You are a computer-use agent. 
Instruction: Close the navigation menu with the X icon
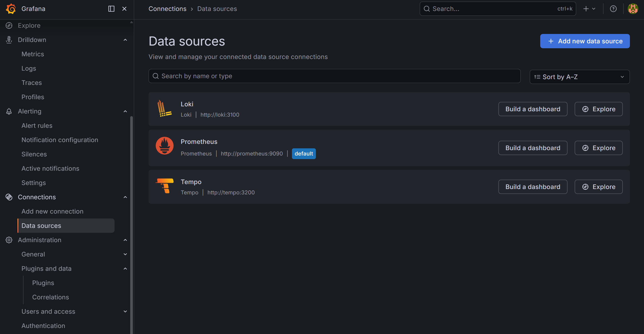tap(124, 9)
